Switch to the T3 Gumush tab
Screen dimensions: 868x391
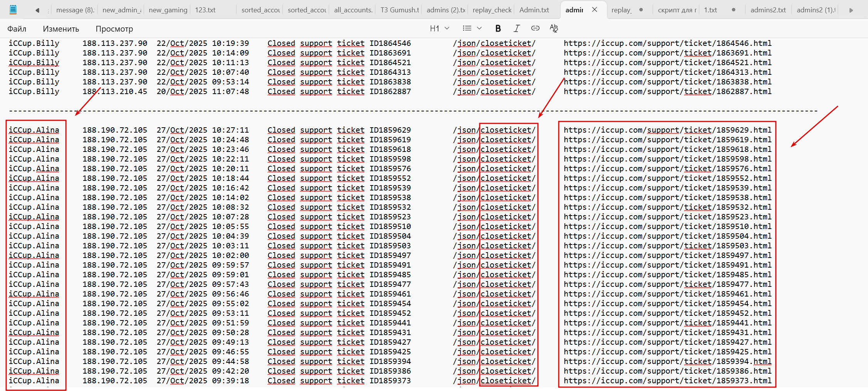[x=399, y=10]
